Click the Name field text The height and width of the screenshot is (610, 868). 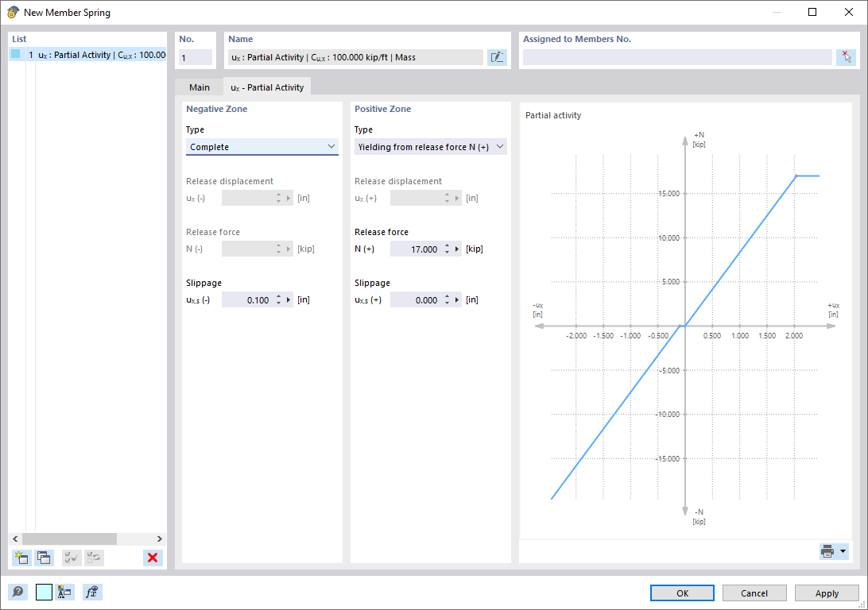[355, 57]
